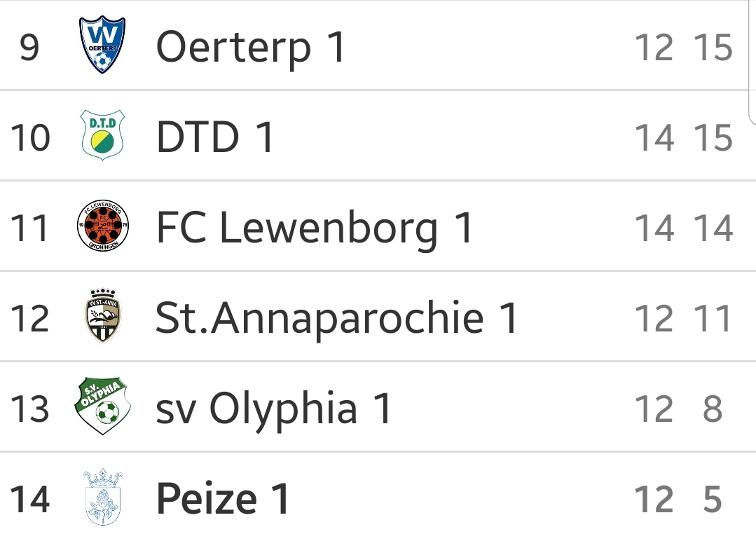Tap the Peize blue crown crest
This screenshot has width=756, height=541.
click(x=103, y=497)
